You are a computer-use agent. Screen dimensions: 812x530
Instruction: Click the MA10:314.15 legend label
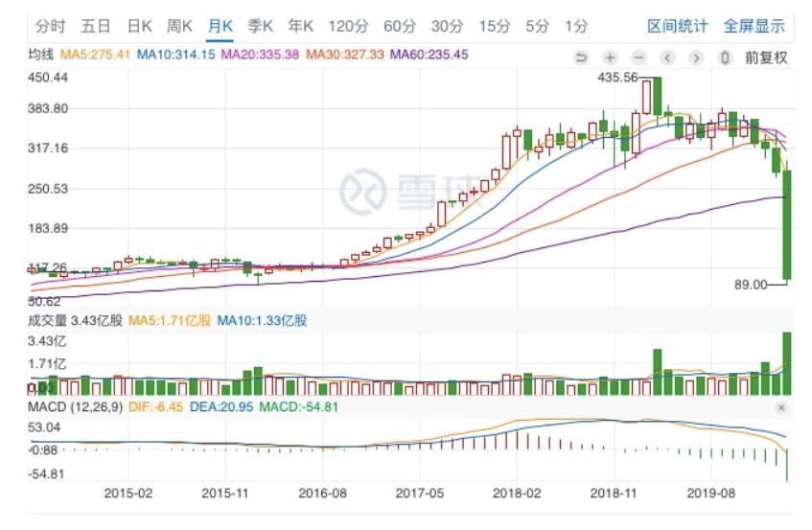[x=175, y=55]
